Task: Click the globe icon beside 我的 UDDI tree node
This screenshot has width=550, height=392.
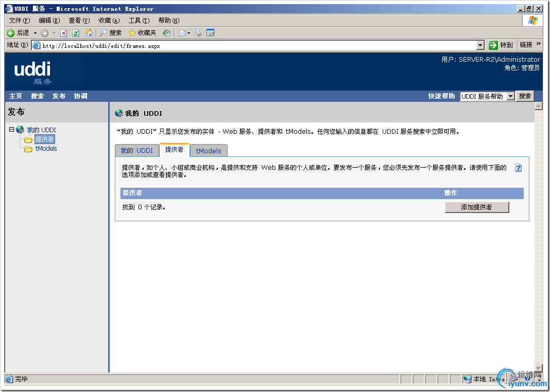Action: click(x=20, y=130)
